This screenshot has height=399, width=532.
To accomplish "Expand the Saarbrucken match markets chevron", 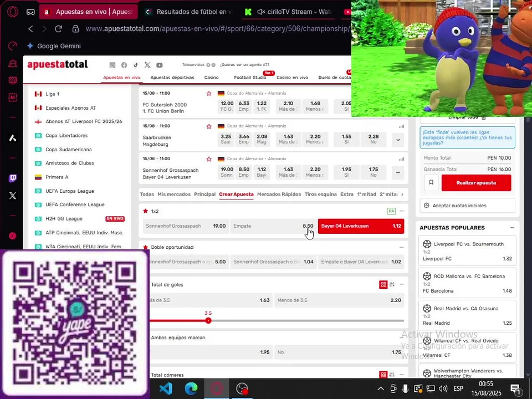I will pyautogui.click(x=398, y=140).
